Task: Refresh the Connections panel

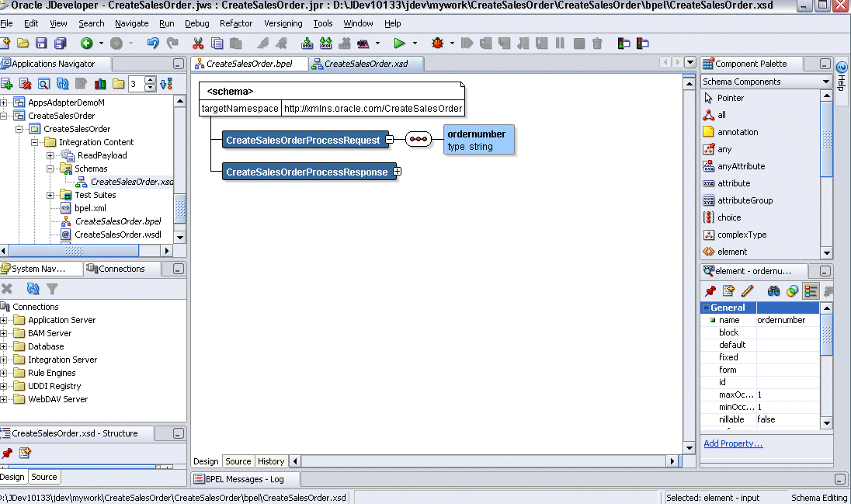Action: pyautogui.click(x=33, y=289)
